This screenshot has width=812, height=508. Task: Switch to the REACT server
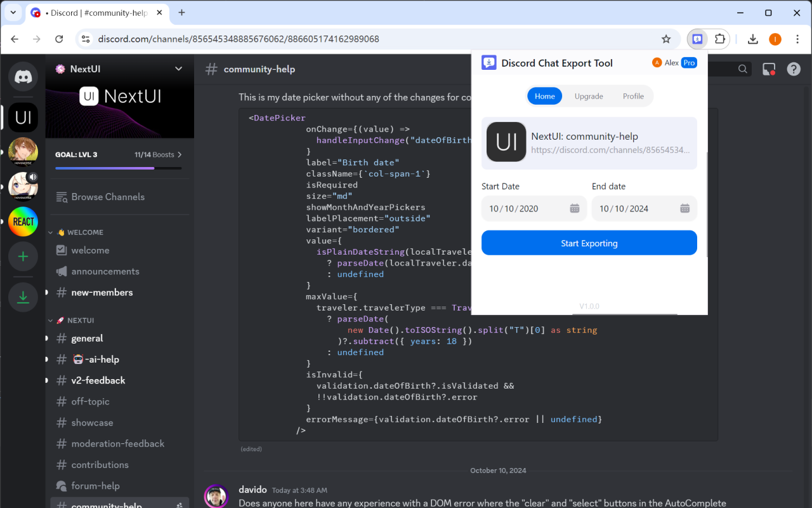(x=23, y=222)
